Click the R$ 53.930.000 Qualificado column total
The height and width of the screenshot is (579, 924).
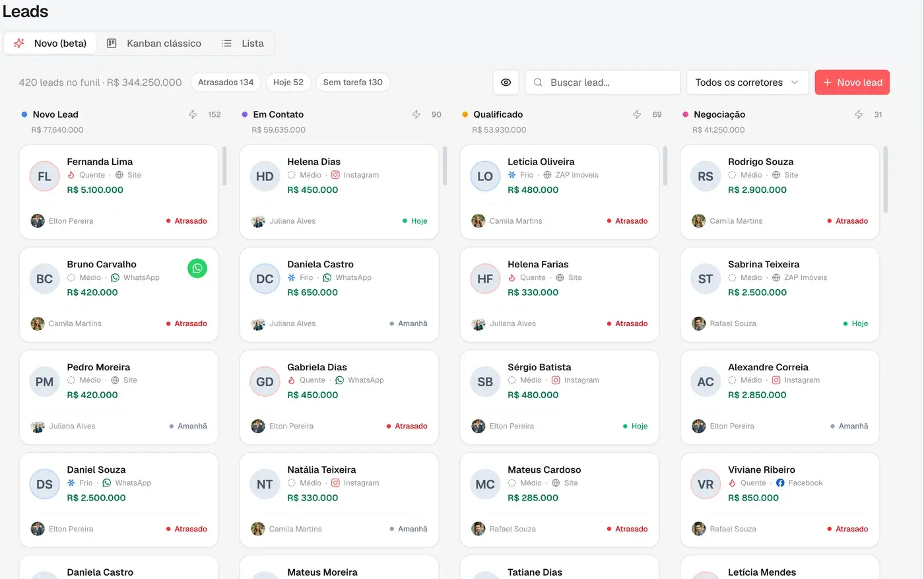click(x=499, y=130)
